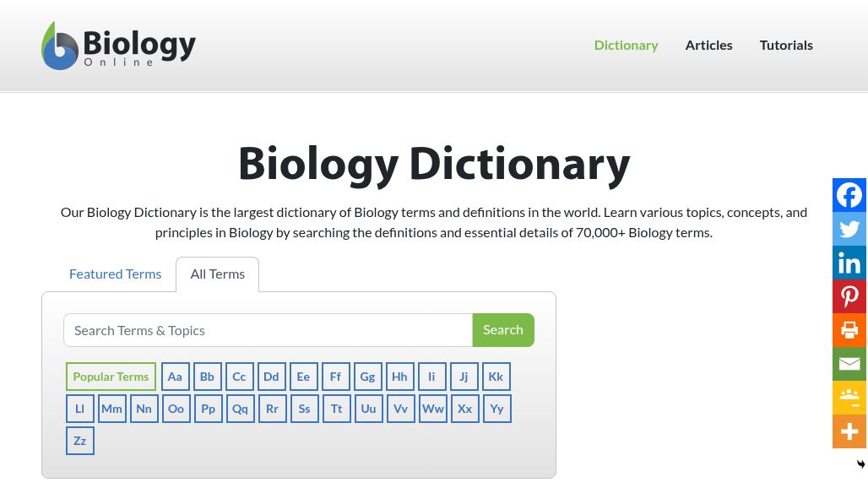Select the Popular Terms filter
Viewport: 868px width, 488px height.
coord(111,377)
